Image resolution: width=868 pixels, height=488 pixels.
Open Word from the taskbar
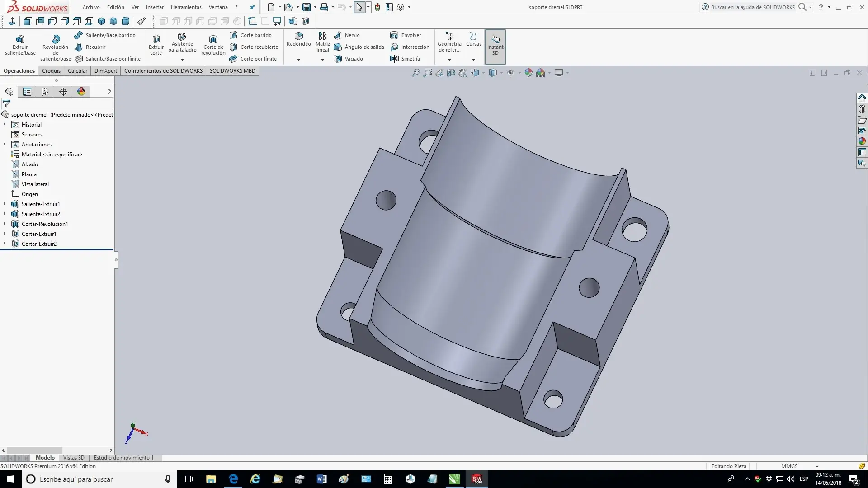tap(322, 479)
